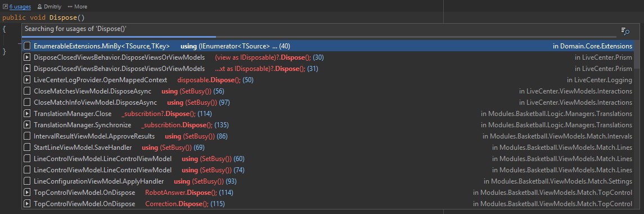Click invocation icon of LiveCenterLogProvider.OpenMappedContext row
The image size is (644, 214).
click(27, 80)
